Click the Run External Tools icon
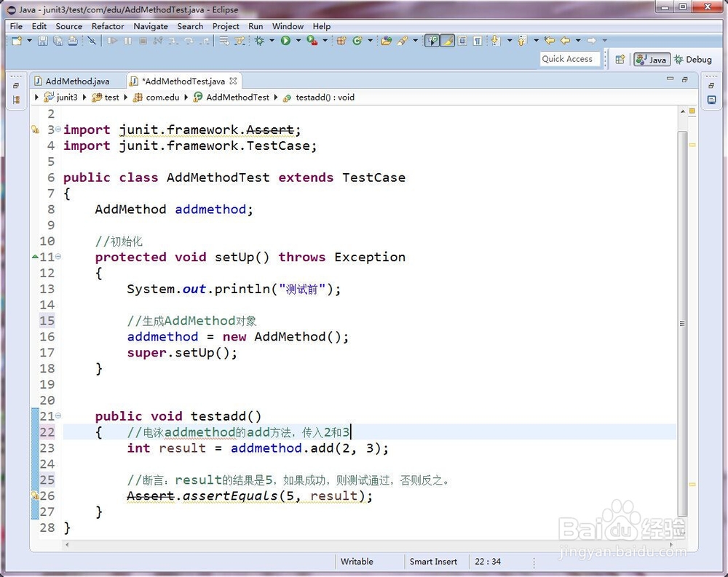Screen dimensions: 728x577 (x=312, y=41)
